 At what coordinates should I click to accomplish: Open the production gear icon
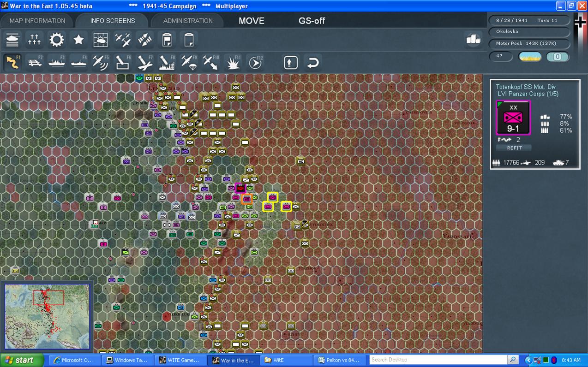click(x=57, y=40)
